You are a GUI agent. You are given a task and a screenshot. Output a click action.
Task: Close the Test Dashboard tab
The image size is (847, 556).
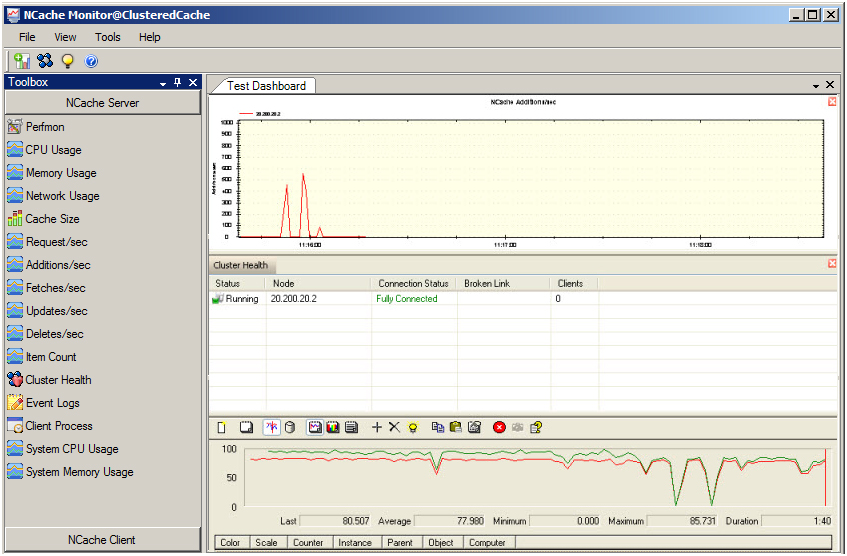coord(830,85)
